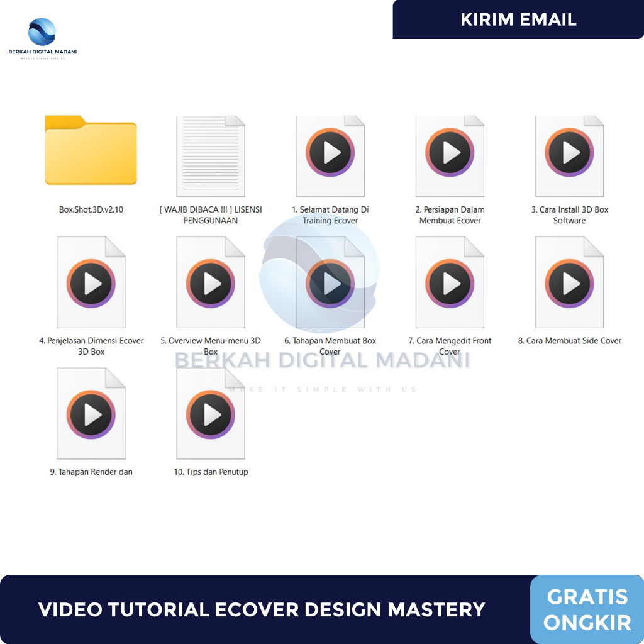Select the filename label under the folder
The width and height of the screenshot is (644, 644).
[x=91, y=209]
